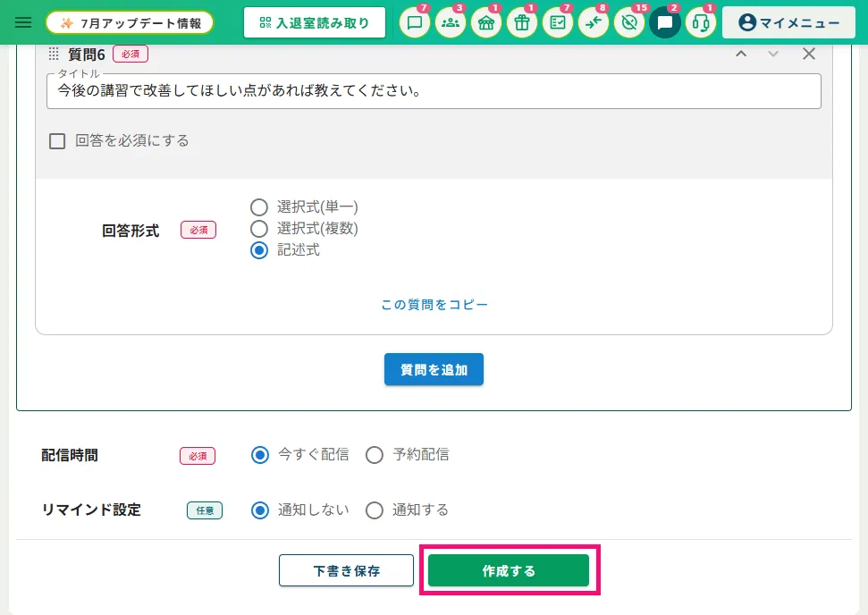Select the 選択式(単一) answer format
The image size is (868, 615).
click(x=259, y=207)
